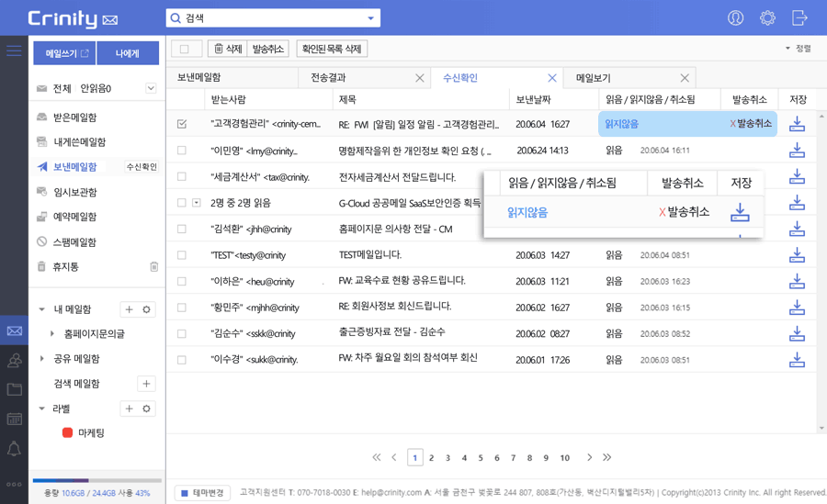Collapse the 라벨 section
Image resolution: width=827 pixels, height=504 pixels.
(41, 409)
